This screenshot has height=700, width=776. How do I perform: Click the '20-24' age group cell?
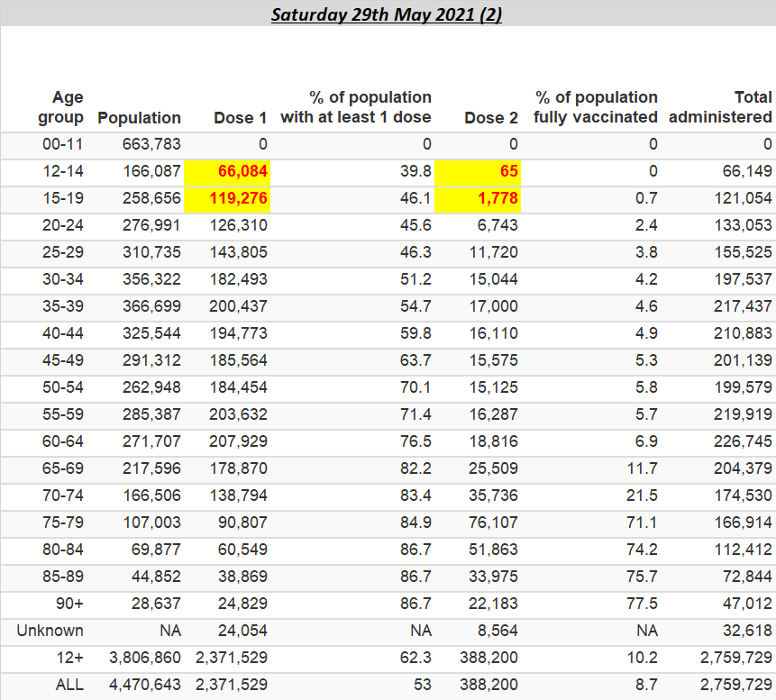tap(63, 225)
